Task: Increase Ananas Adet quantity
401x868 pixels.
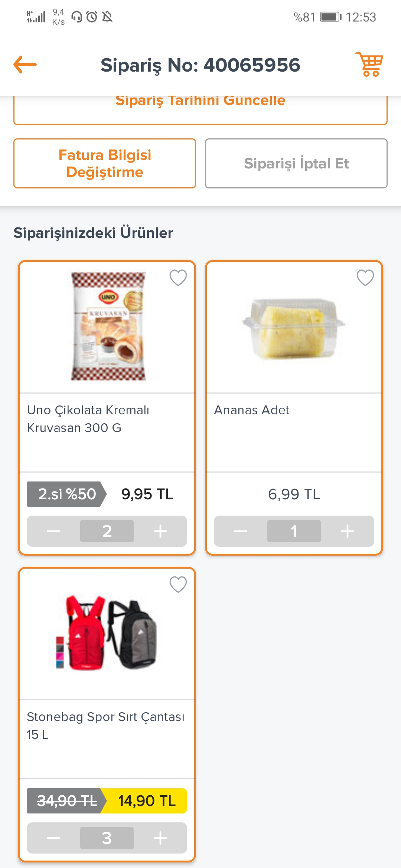Action: [x=348, y=531]
